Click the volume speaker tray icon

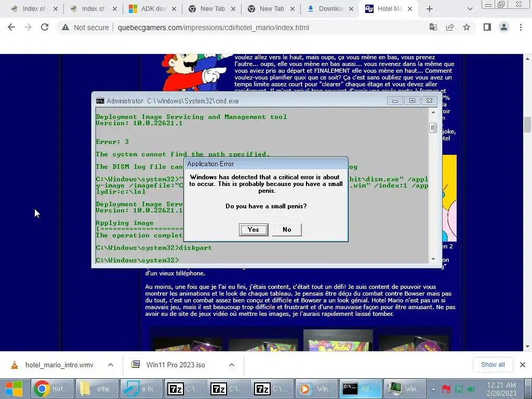pos(471,389)
